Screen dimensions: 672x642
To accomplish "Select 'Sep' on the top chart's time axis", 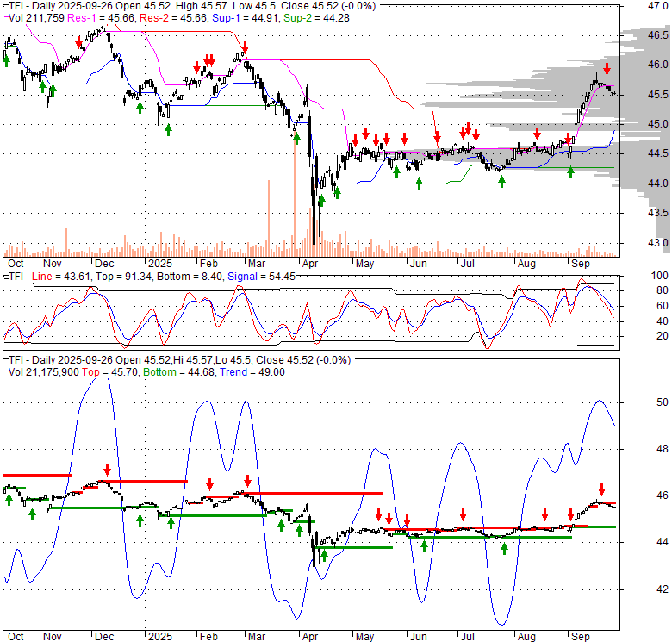I will click(x=581, y=264).
